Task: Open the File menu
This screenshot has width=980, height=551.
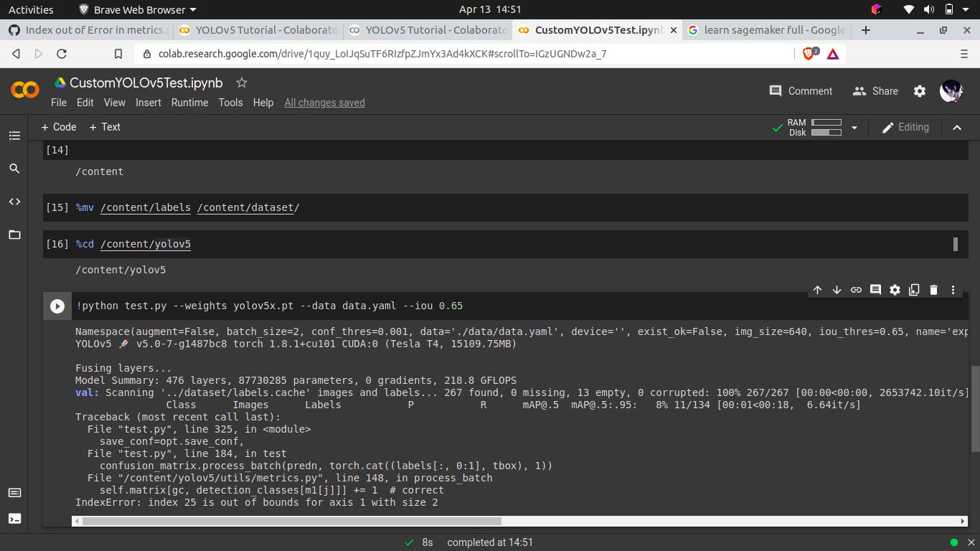Action: point(59,103)
